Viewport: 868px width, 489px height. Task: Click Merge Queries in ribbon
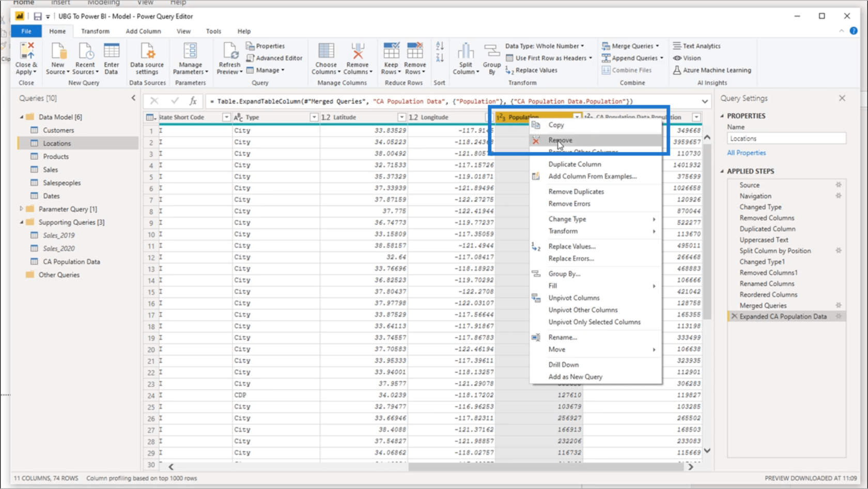(630, 46)
